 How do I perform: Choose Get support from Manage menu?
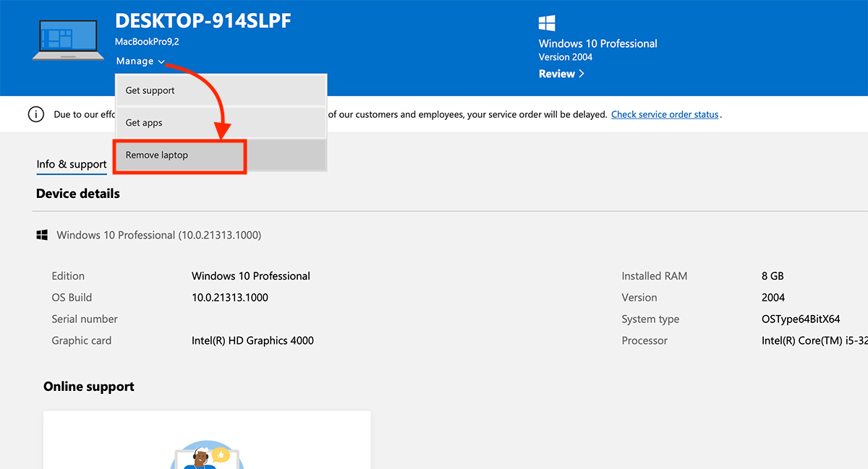[221, 90]
